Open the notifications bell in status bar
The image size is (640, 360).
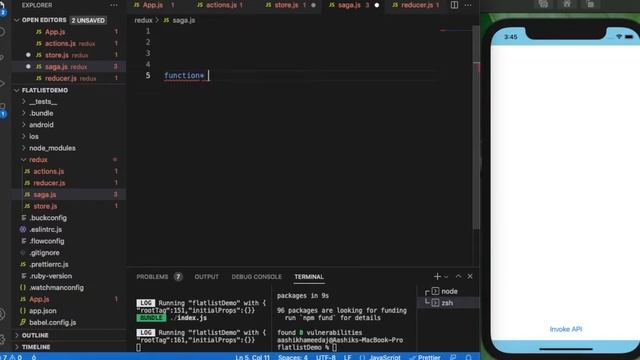[x=469, y=357]
